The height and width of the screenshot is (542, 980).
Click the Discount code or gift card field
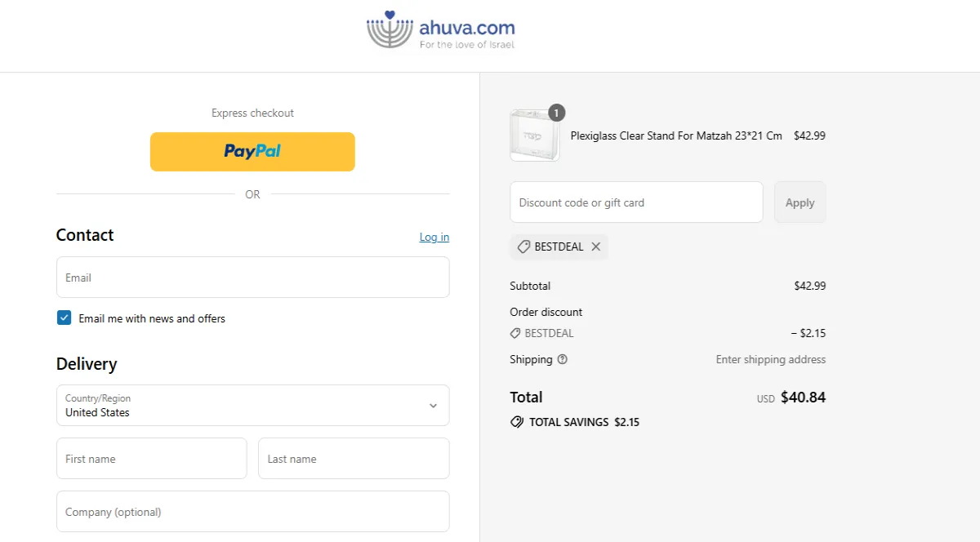(636, 202)
